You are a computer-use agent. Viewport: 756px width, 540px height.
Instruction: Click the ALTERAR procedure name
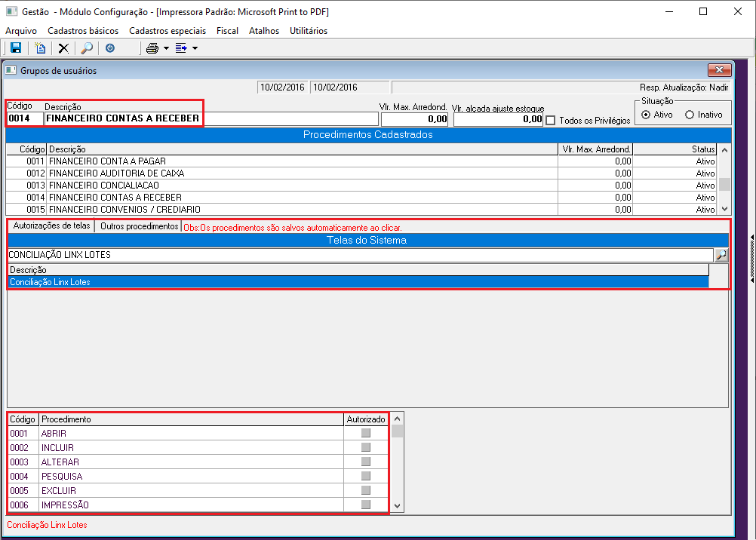click(60, 462)
